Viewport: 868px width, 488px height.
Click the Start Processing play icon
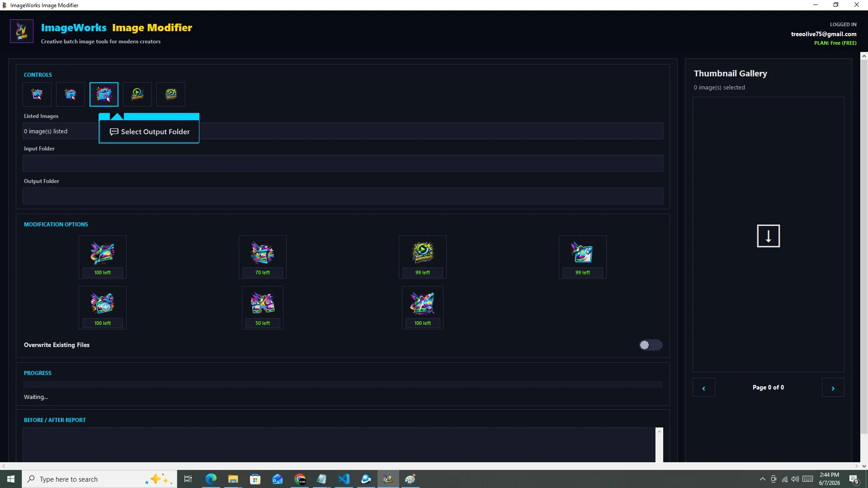pos(137,94)
